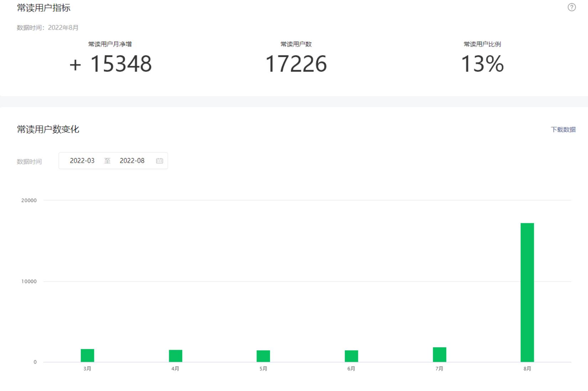Click the 常读用户数 metric label

click(296, 44)
